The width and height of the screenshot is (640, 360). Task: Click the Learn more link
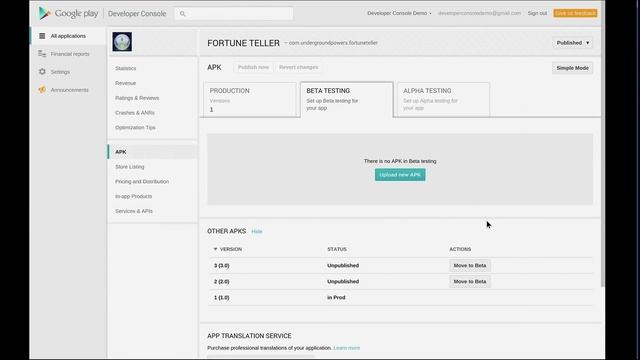[347, 348]
